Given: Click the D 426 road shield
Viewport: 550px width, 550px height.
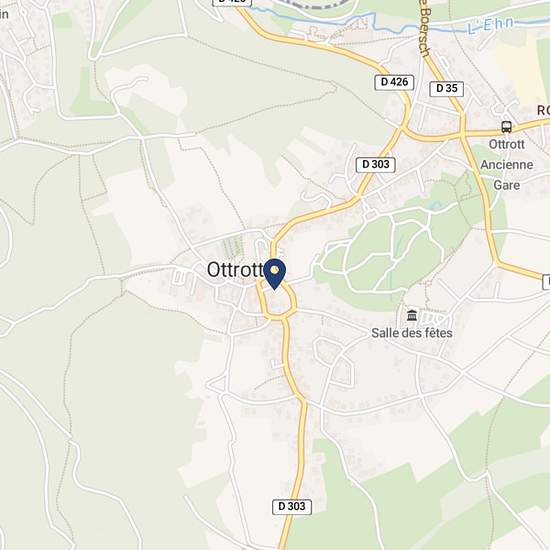Looking at the screenshot, I should 394,82.
